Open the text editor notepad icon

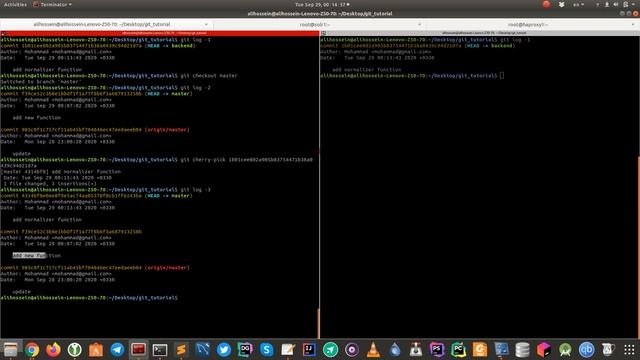pyautogui.click(x=288, y=350)
